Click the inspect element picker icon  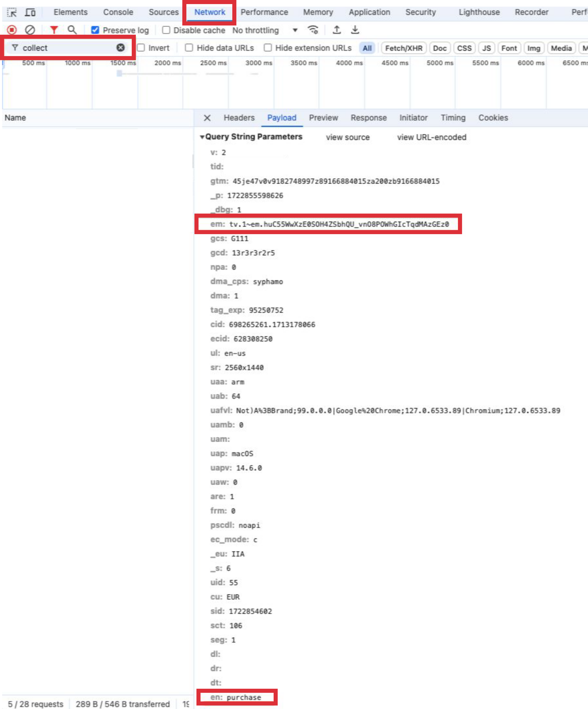[x=12, y=12]
